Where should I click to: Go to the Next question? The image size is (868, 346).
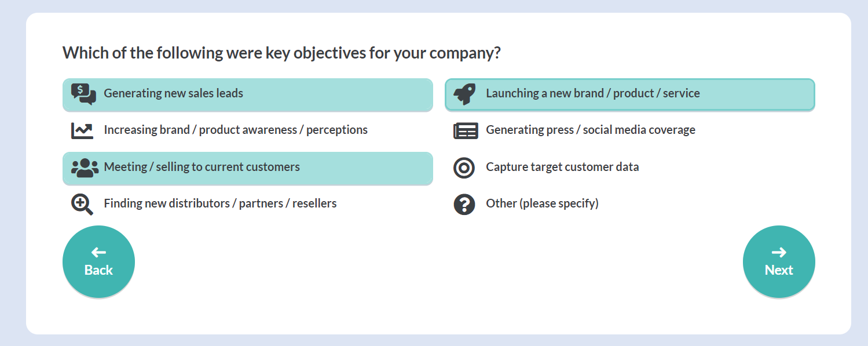tap(779, 262)
